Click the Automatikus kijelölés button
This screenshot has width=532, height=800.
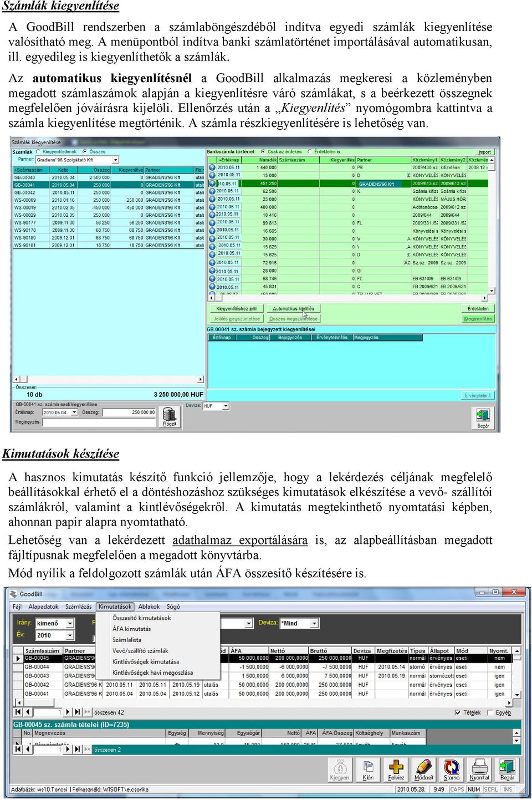coord(294,308)
